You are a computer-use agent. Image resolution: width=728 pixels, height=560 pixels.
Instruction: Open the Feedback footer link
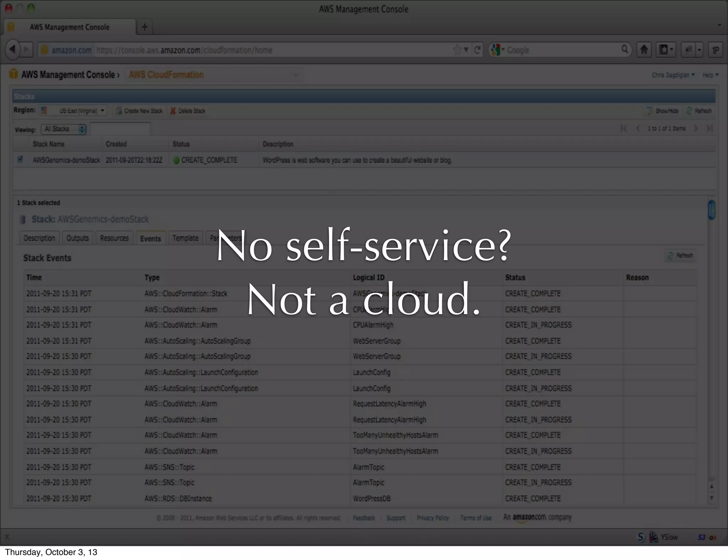(364, 518)
